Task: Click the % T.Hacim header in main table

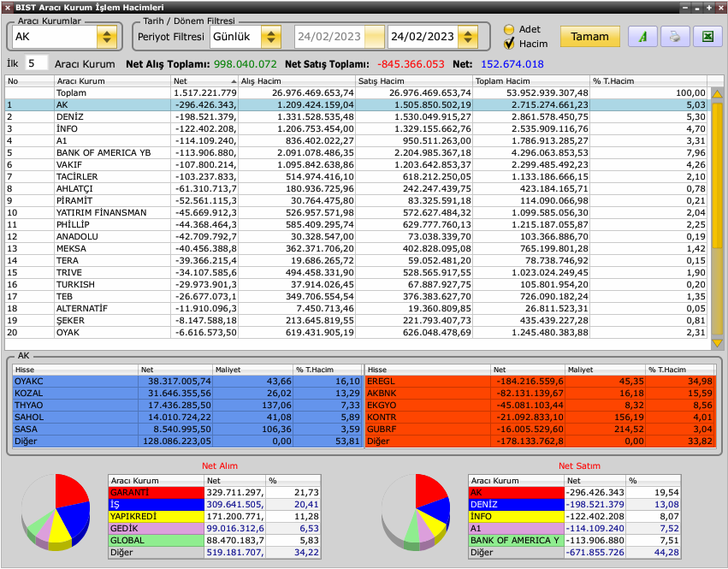Action: point(648,80)
